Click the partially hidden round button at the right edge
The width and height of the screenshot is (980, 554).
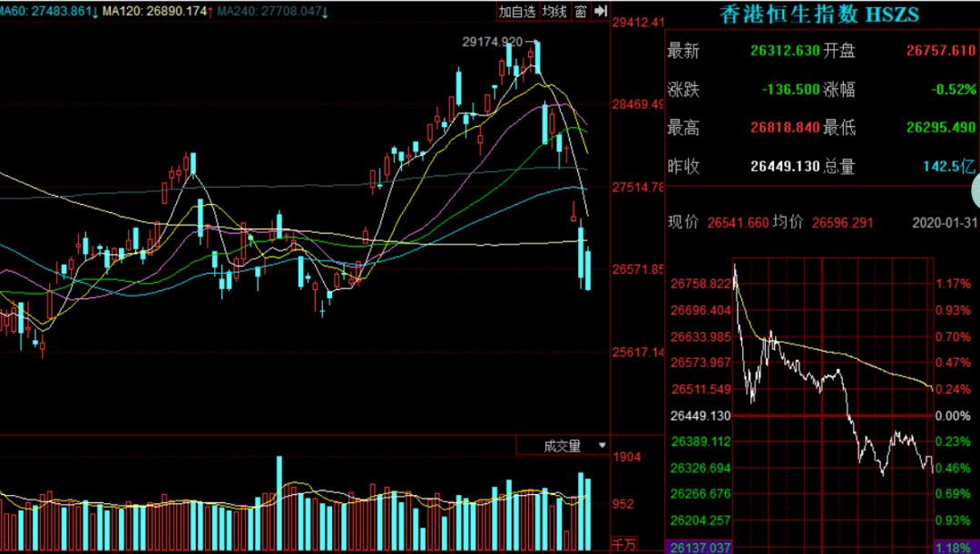click(975, 190)
